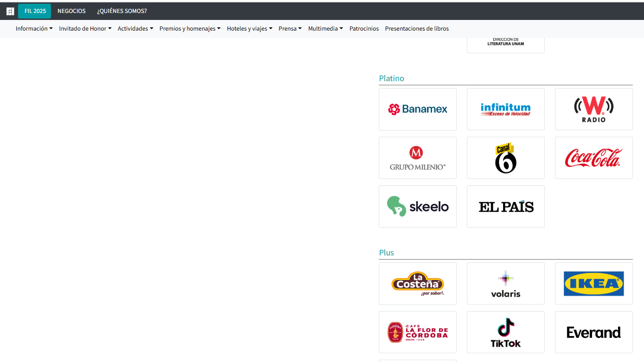Click the Canal 6 logo
Viewport: 644px width, 362px height.
tap(505, 158)
